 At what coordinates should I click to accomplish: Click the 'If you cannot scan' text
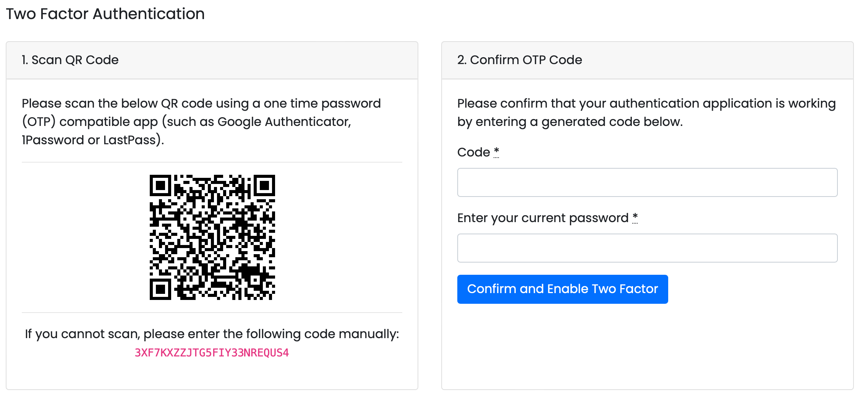(212, 334)
